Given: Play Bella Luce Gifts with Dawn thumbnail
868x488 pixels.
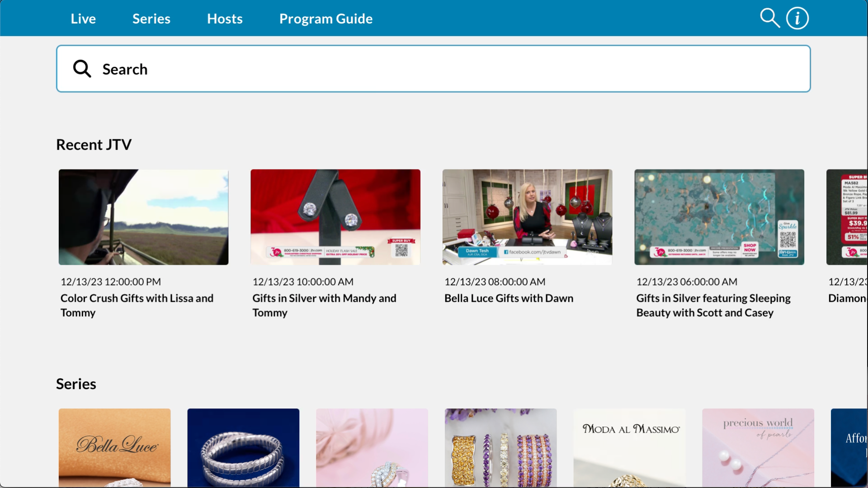Looking at the screenshot, I should point(527,217).
